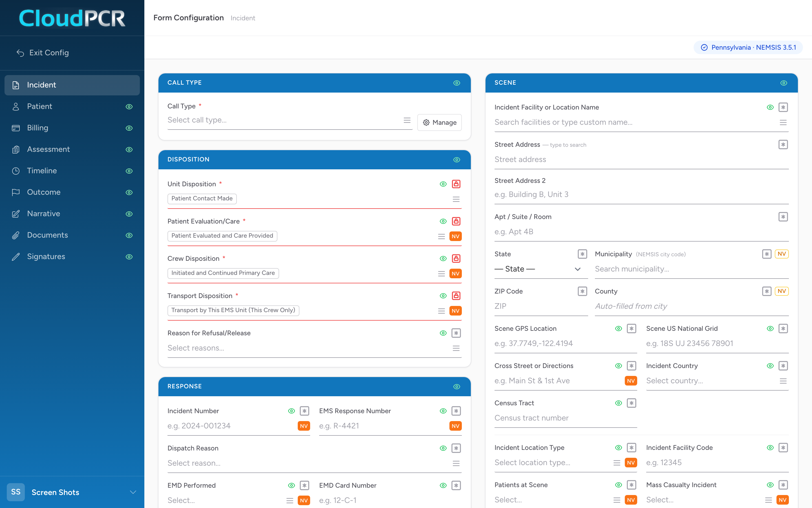Click the Patient Contact Made chip
Screen dimensions: 812x508
coord(202,199)
